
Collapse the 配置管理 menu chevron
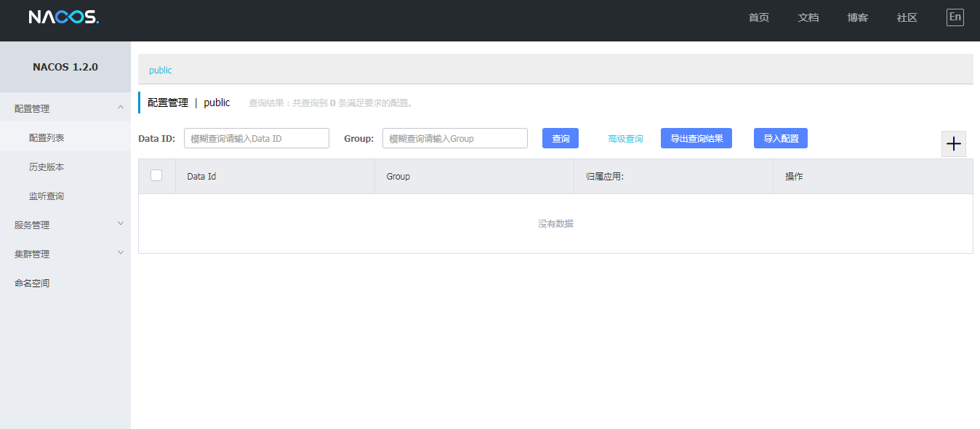coord(121,108)
